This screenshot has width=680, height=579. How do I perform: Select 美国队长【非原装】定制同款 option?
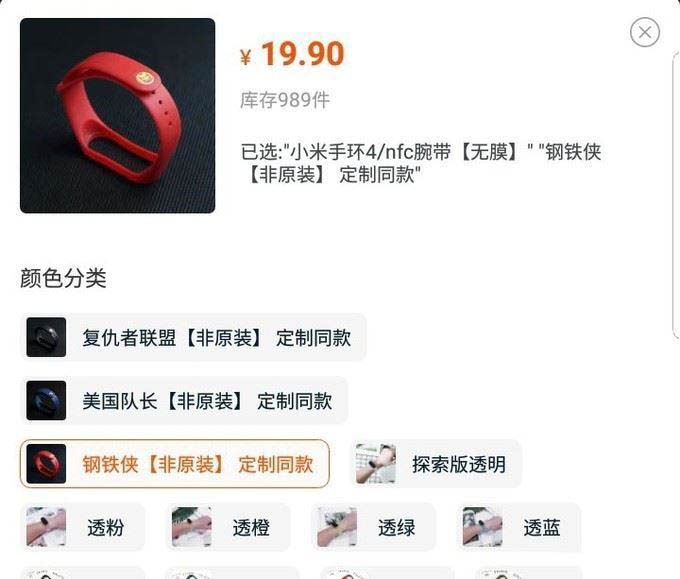click(x=184, y=401)
